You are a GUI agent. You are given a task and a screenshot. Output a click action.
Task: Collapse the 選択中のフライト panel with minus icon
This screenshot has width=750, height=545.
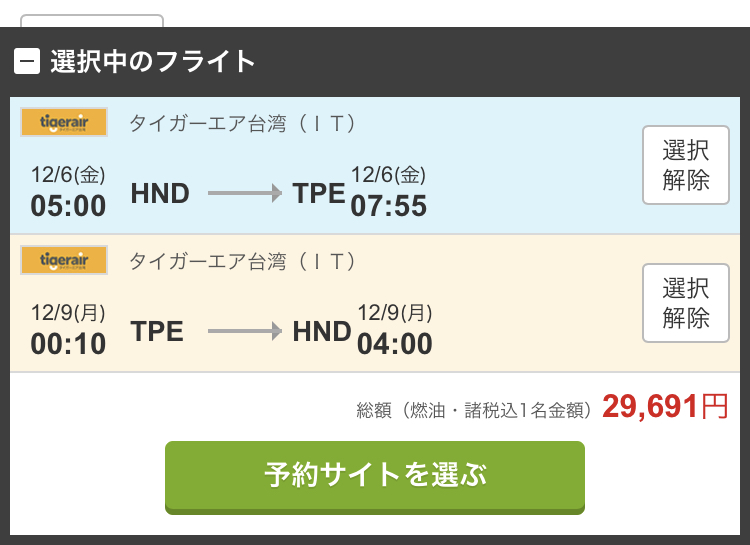(27, 61)
